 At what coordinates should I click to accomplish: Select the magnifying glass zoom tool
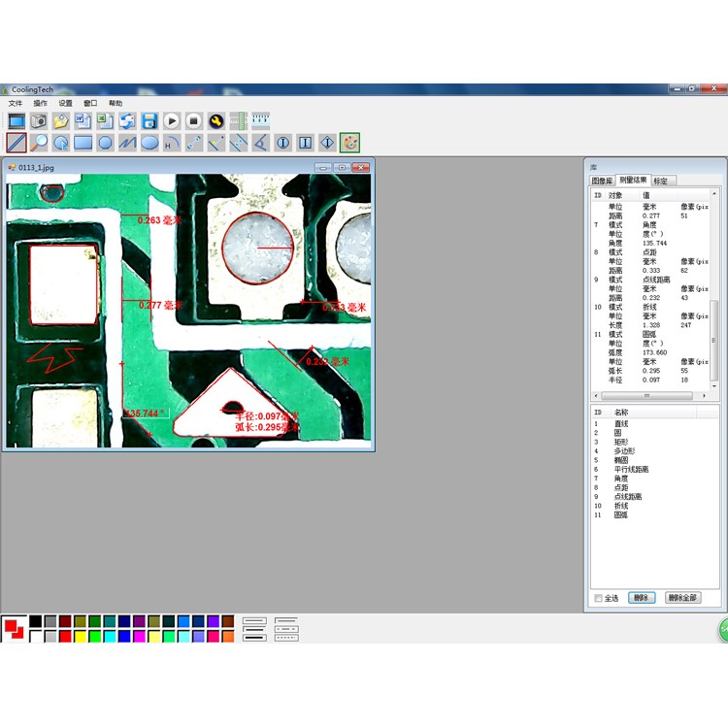pos(39,143)
